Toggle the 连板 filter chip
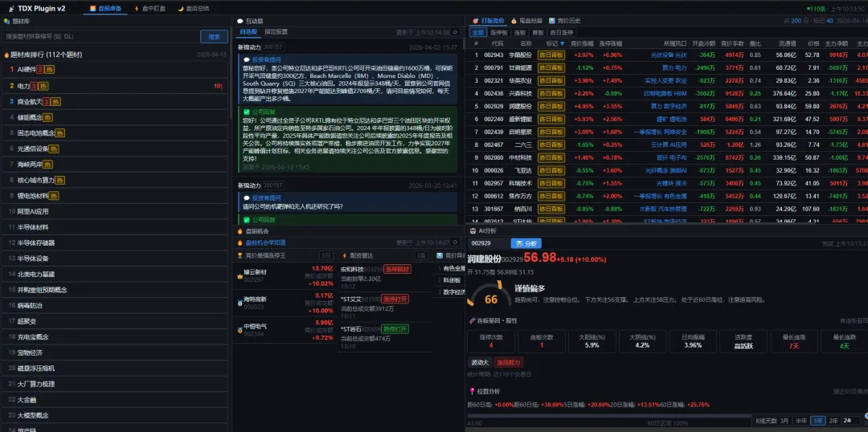868x432 pixels. (520, 33)
